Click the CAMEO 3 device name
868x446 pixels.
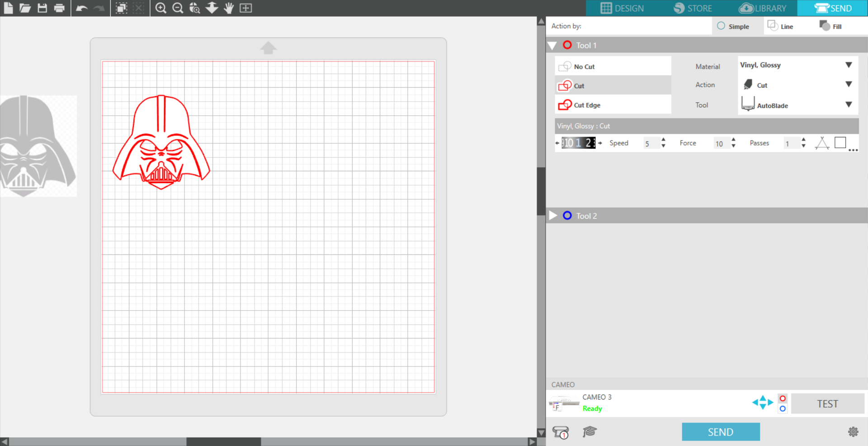click(x=597, y=397)
